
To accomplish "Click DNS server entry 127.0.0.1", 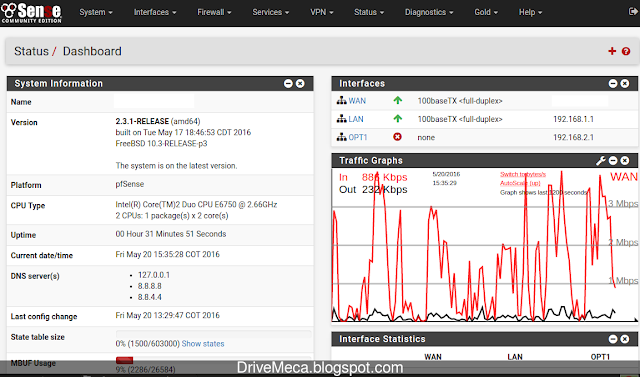I will pyautogui.click(x=154, y=275).
